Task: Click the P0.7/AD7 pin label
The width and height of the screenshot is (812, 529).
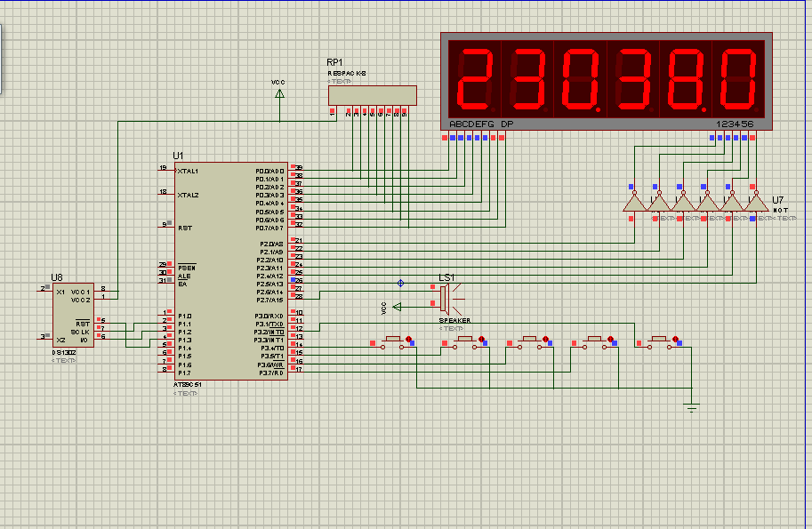Action: point(269,228)
